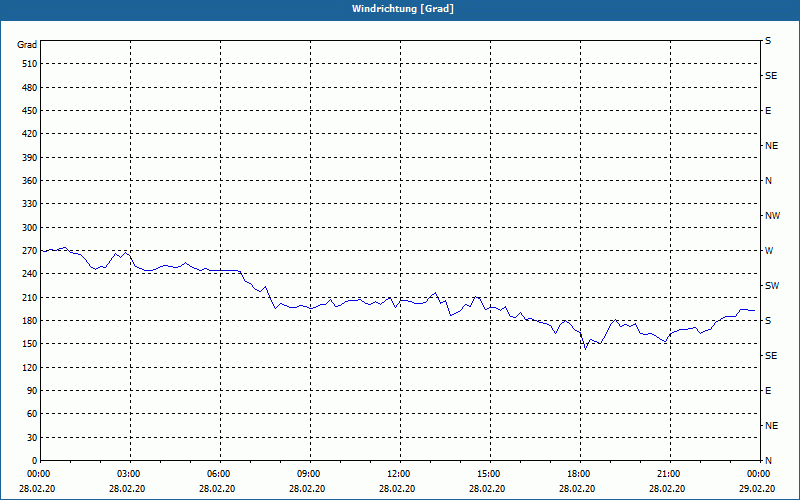This screenshot has height=500, width=800.
Task: Click the 00:00 label above 29.02.20
Action: [x=759, y=473]
